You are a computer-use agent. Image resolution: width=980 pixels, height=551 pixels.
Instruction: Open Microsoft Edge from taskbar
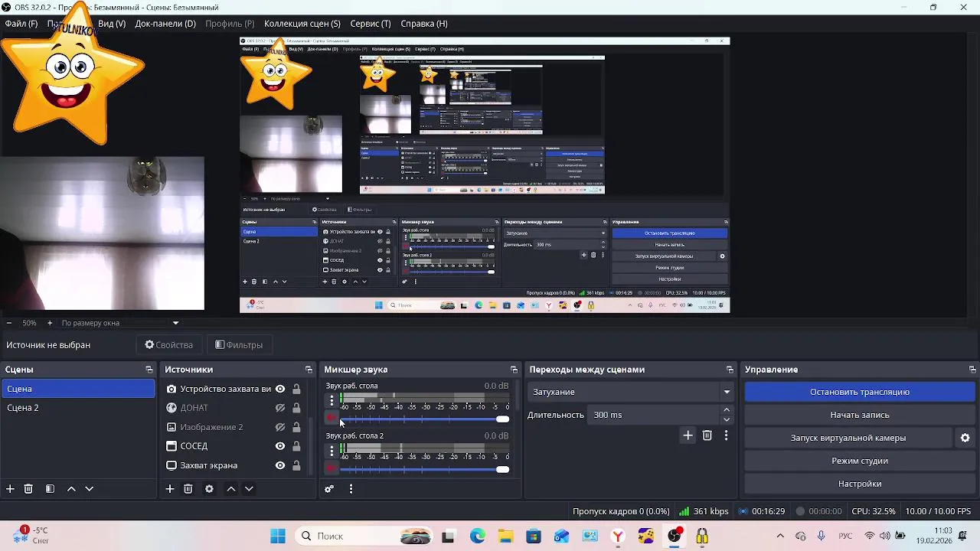click(x=478, y=536)
